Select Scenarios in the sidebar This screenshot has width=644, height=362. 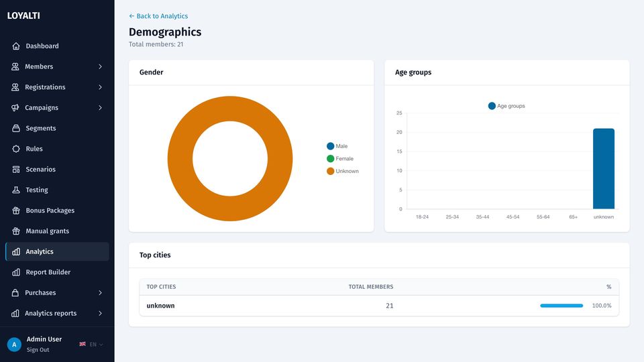click(57, 169)
